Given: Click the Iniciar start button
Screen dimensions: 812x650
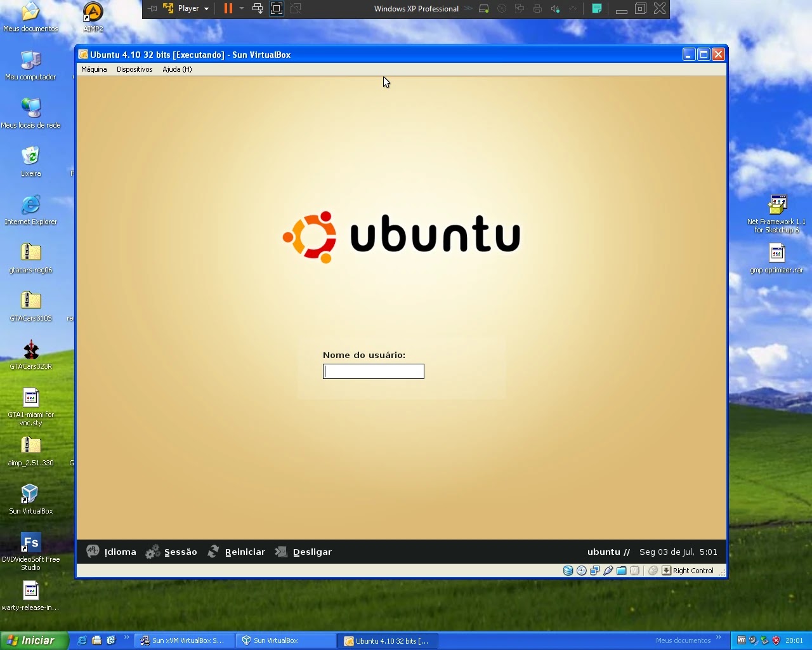Looking at the screenshot, I should pyautogui.click(x=34, y=640).
